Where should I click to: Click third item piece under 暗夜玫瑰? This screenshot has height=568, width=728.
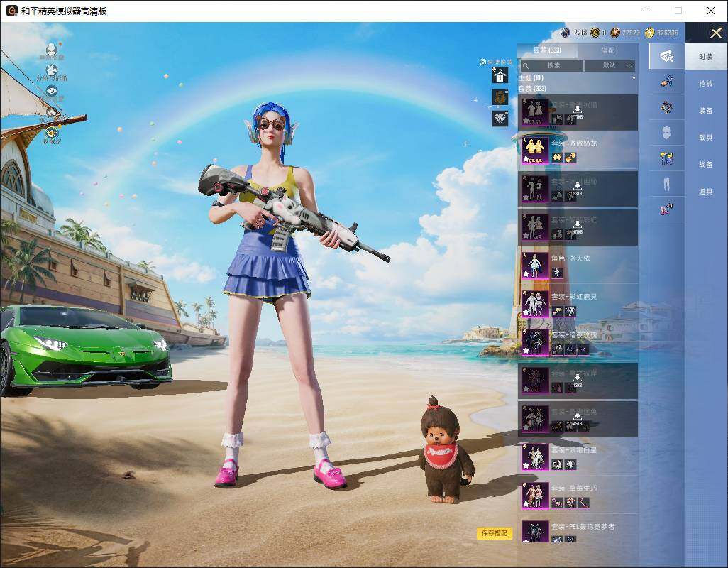(584, 350)
